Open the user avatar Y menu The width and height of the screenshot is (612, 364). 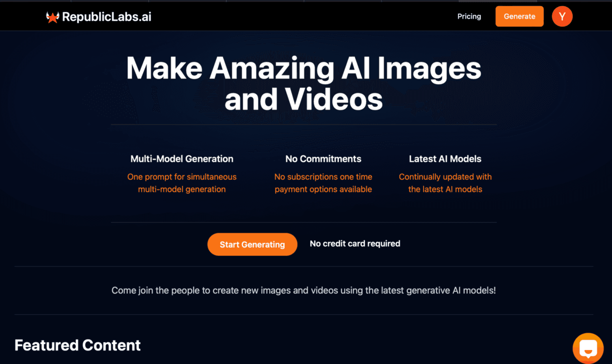tap(562, 16)
